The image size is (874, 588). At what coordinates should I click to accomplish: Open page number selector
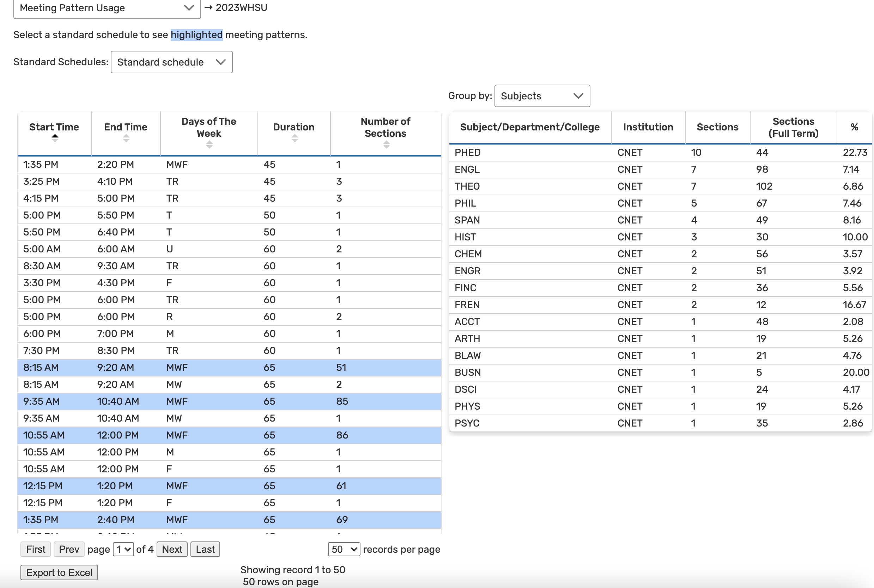click(123, 549)
